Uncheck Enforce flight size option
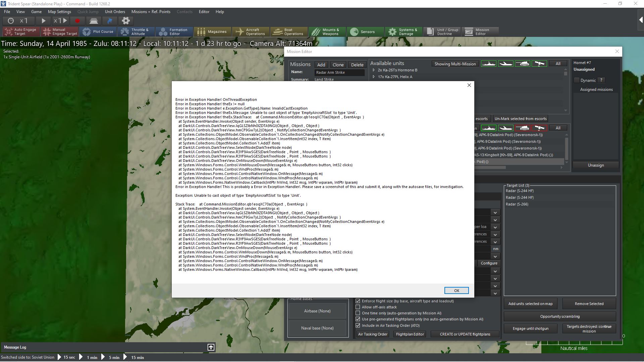This screenshot has height=362, width=644. coord(358,301)
